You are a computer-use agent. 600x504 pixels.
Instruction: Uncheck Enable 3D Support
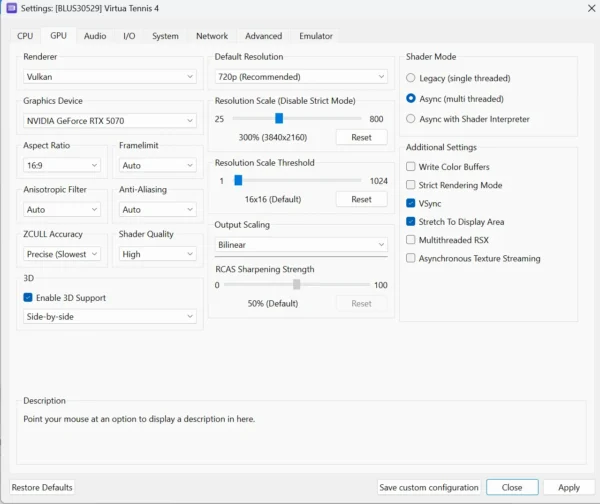tap(28, 297)
